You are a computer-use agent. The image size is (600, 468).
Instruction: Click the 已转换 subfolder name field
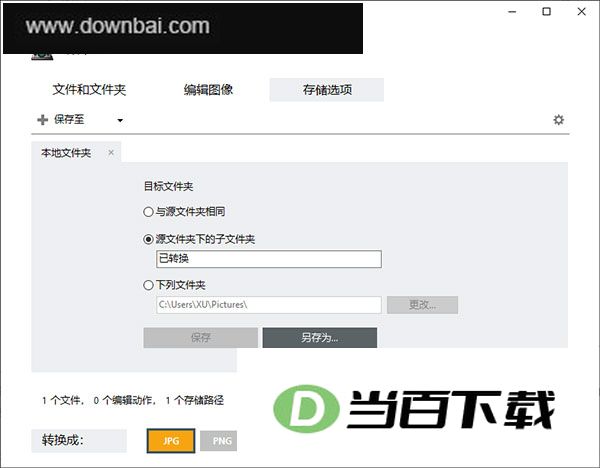pos(269,259)
